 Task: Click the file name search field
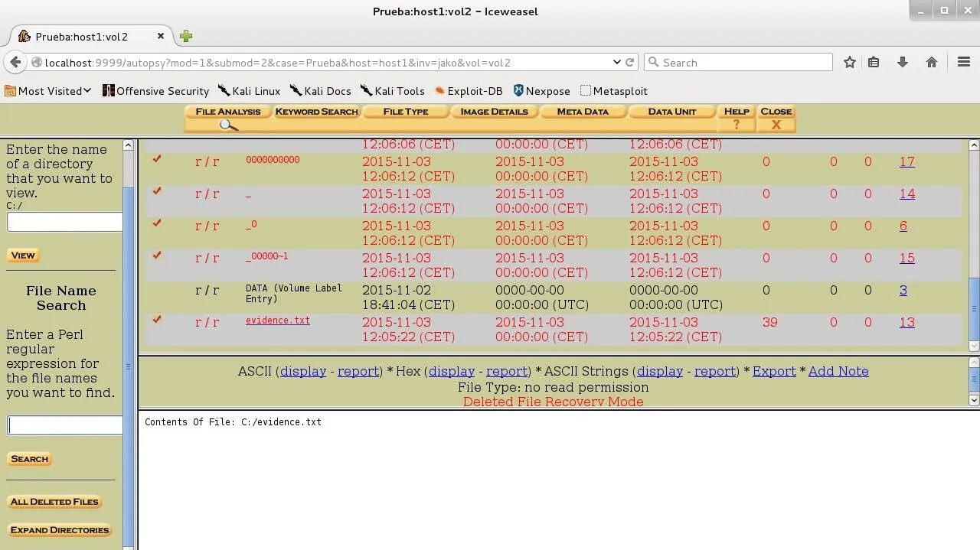pos(64,425)
